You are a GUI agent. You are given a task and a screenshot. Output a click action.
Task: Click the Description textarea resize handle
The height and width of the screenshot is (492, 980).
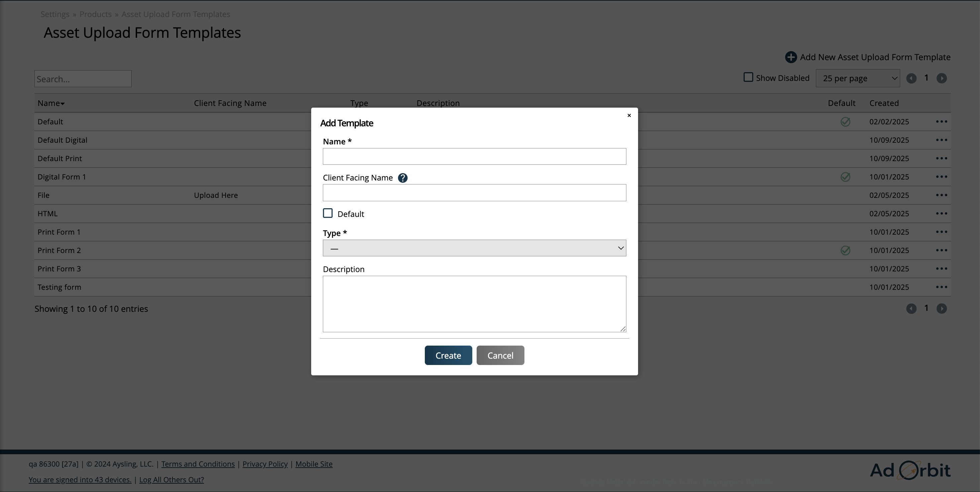(x=622, y=329)
